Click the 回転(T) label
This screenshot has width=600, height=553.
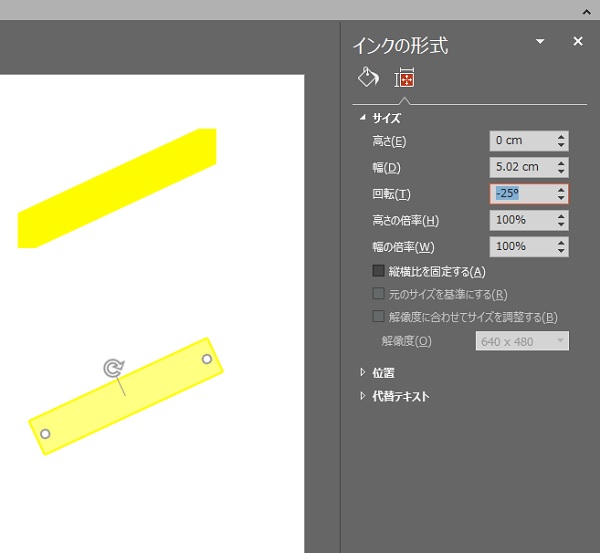(x=391, y=194)
